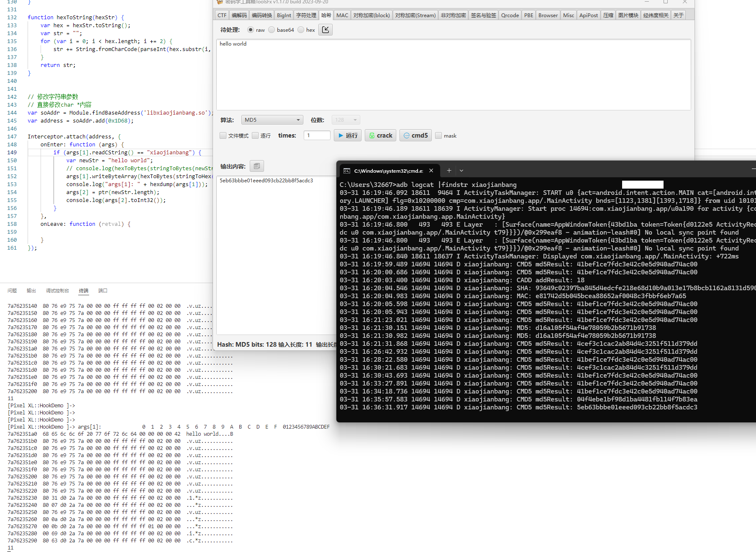The image size is (756, 552).
Task: Click the 运行 run button
Action: pos(347,135)
